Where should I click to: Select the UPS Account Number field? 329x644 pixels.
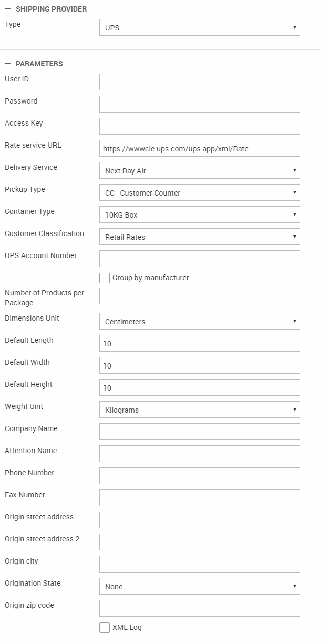pos(199,259)
